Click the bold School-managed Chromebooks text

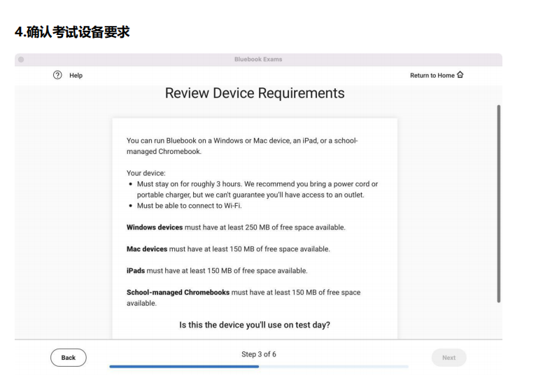tap(178, 292)
